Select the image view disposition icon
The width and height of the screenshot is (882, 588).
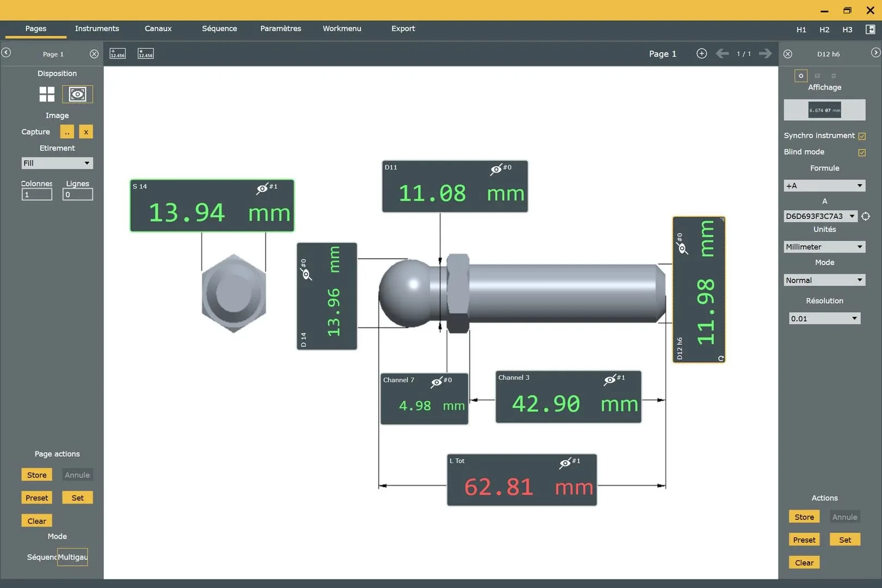tap(77, 94)
